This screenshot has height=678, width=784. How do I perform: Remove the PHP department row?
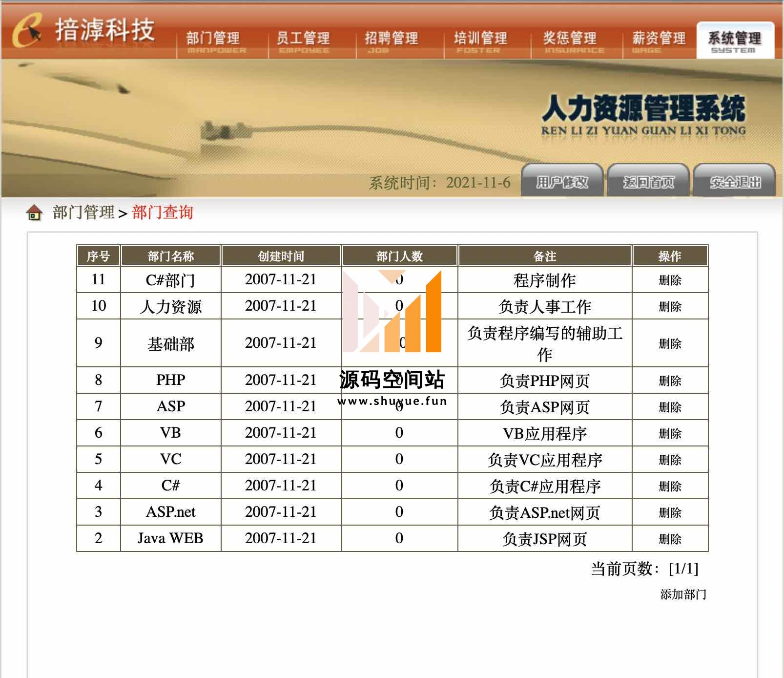coord(670,381)
